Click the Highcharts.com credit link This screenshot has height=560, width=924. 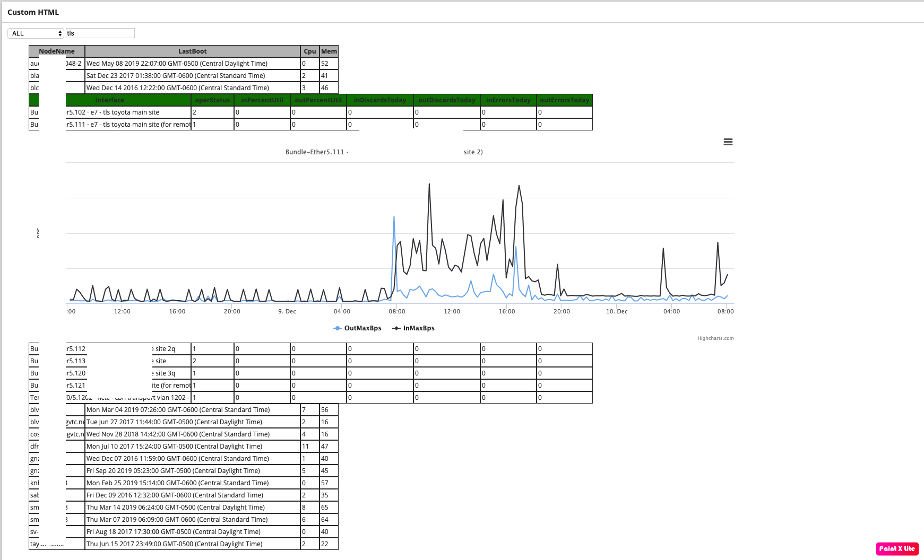tap(715, 338)
